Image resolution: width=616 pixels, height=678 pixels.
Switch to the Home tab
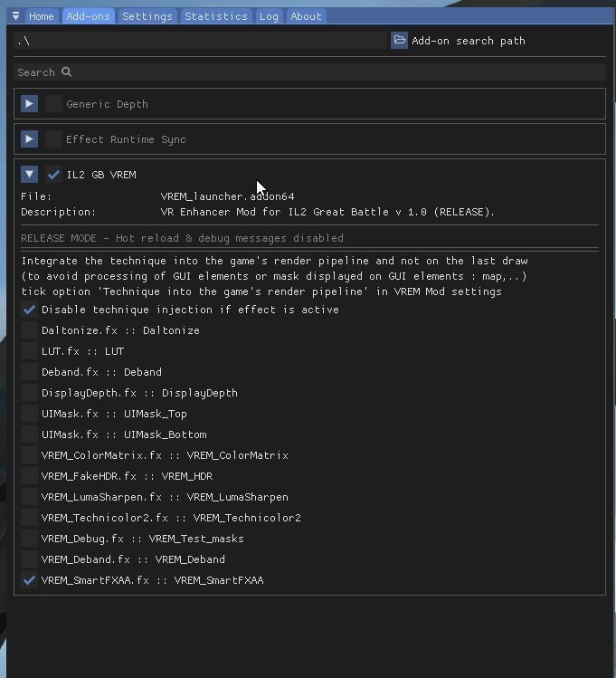(41, 16)
